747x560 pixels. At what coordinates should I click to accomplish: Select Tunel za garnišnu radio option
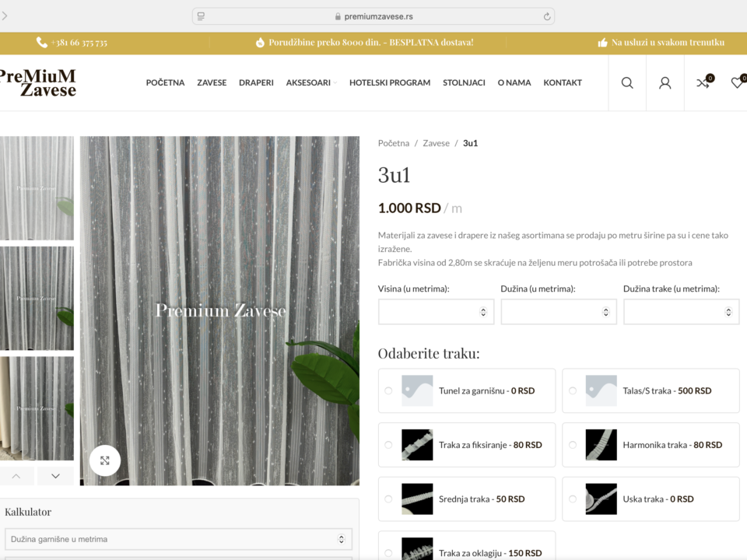pyautogui.click(x=388, y=390)
